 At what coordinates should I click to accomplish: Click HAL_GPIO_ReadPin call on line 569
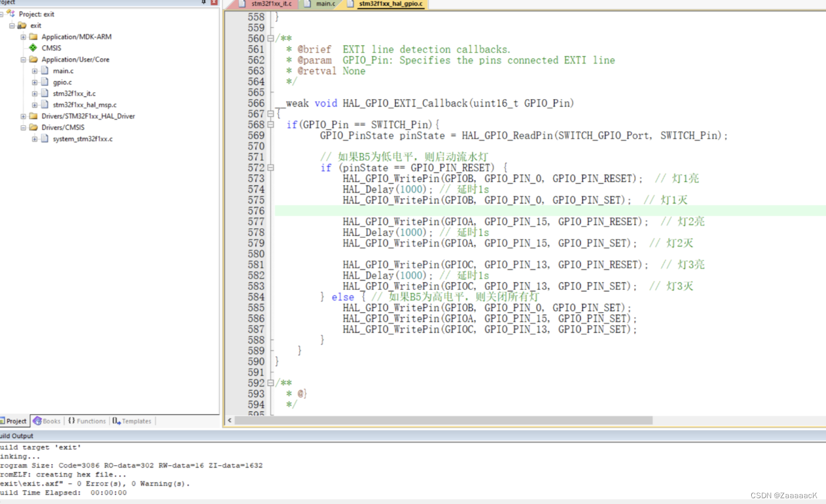[507, 136]
